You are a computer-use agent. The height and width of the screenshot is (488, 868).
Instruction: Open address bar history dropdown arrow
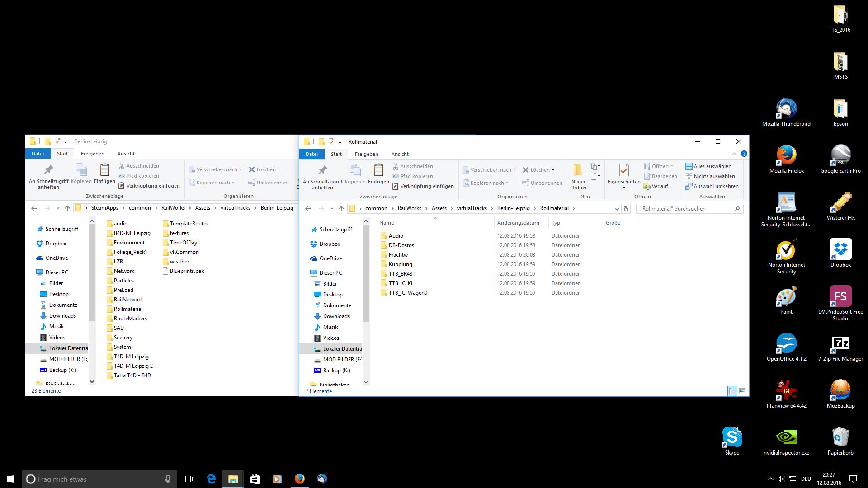(x=617, y=209)
